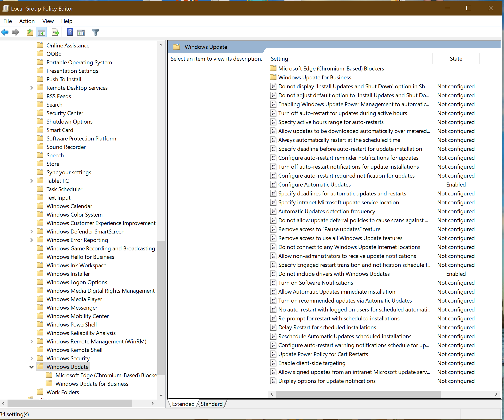504x420 pixels.
Task: Click Enabled state of Configure Automatic Updates
Action: point(456,185)
